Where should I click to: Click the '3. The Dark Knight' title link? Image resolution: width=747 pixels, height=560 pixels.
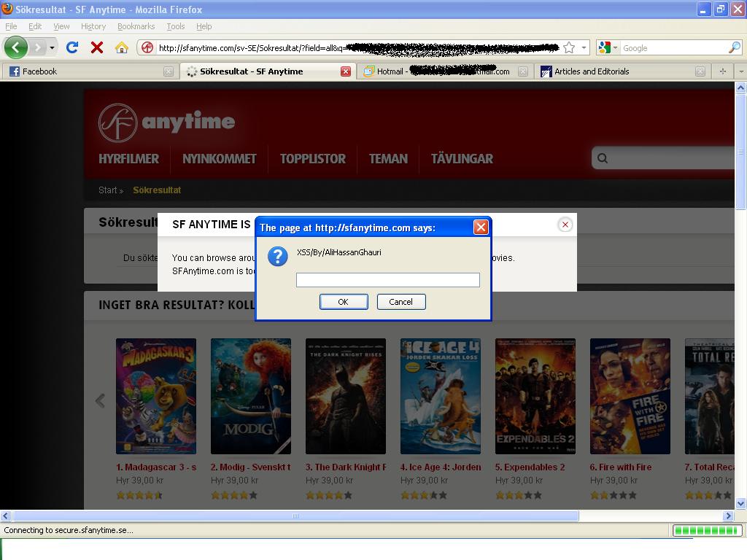[346, 467]
